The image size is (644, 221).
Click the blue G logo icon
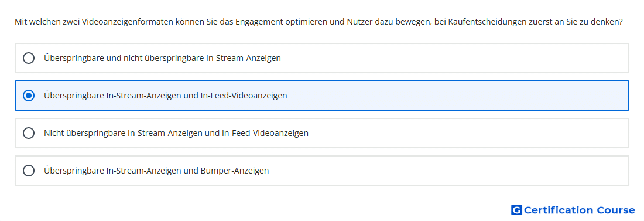(x=516, y=210)
